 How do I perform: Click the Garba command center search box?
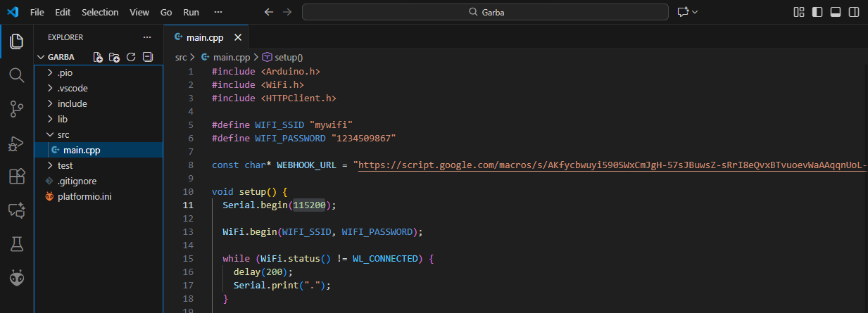click(485, 12)
